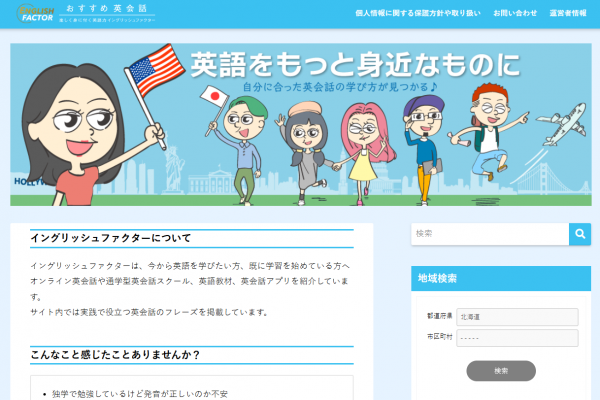
Task: Click the English Factor logo
Action: pyautogui.click(x=35, y=13)
